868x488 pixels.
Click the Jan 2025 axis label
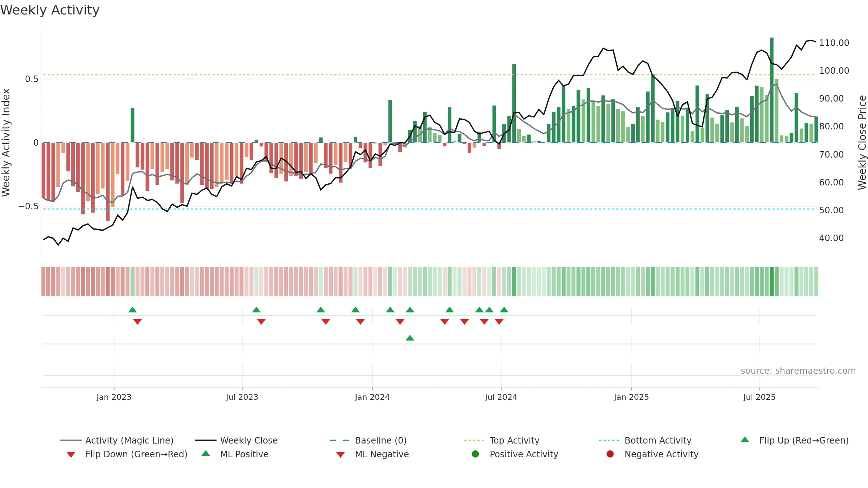631,397
